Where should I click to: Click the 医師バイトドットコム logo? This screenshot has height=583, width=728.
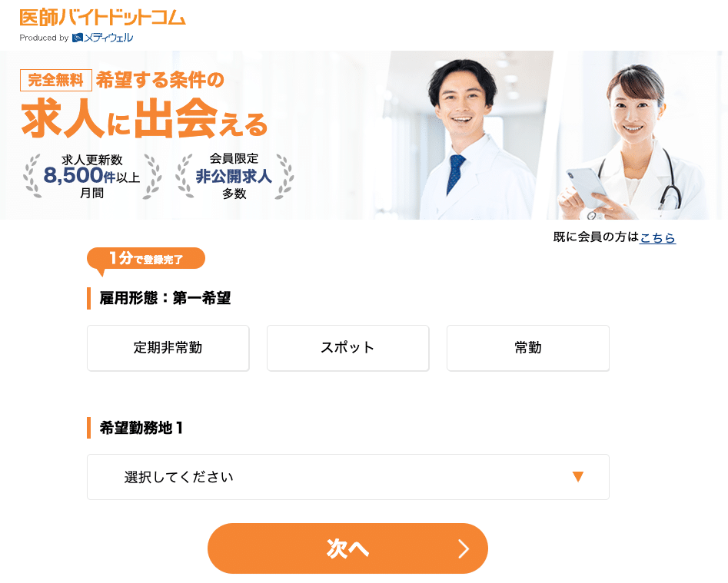[102, 18]
